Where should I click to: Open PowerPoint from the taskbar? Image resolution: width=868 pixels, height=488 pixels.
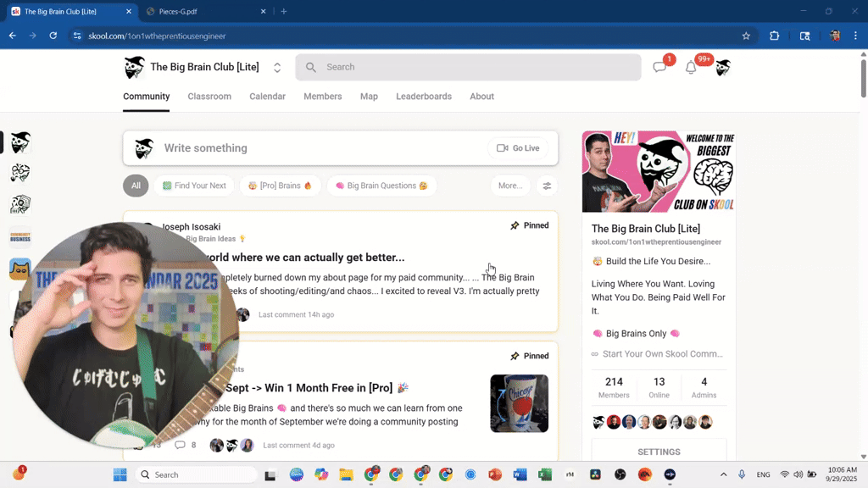[x=495, y=474]
